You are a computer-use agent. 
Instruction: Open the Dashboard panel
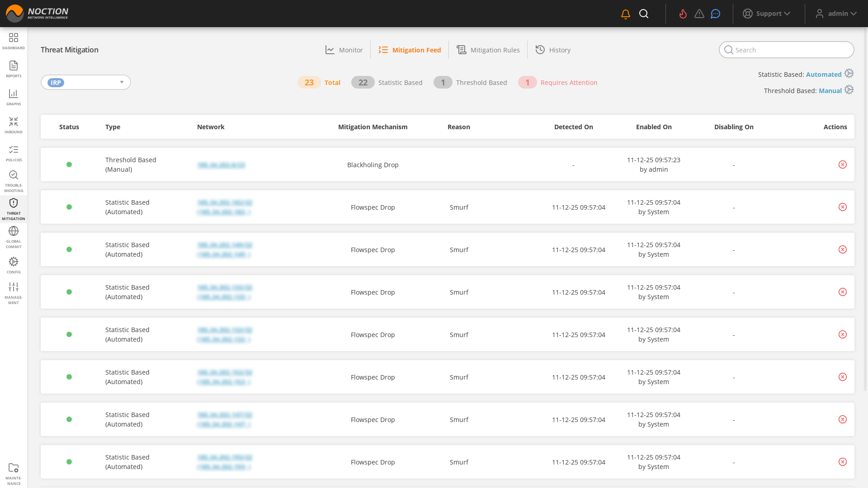click(x=14, y=41)
